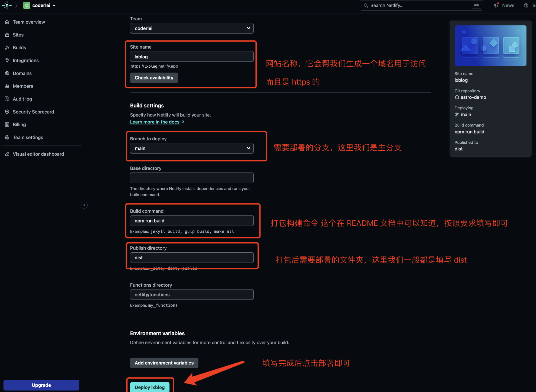The width and height of the screenshot is (536, 392).
Task: Open Billing in sidebar
Action: [19, 124]
